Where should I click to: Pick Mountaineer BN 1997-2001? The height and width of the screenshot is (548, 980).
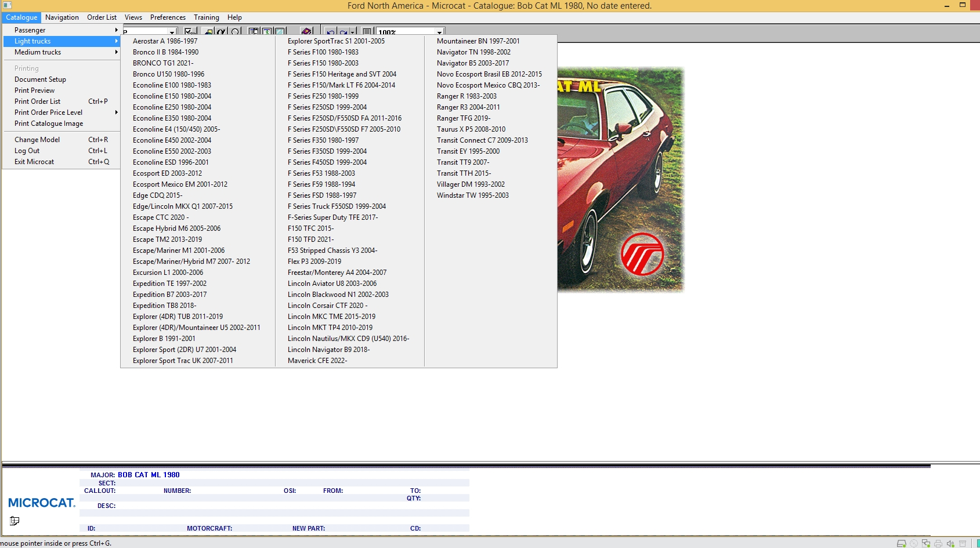tap(478, 41)
